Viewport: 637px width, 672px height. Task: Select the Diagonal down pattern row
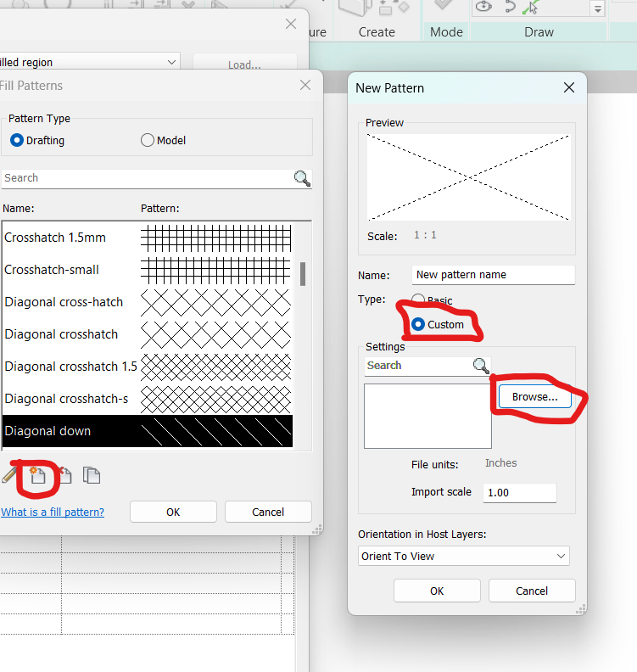click(148, 431)
